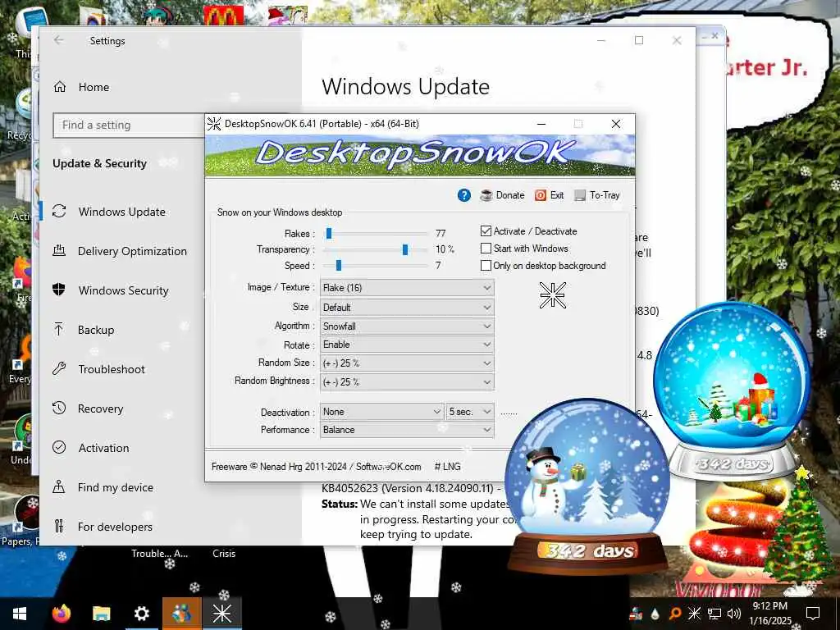Click the To-Tray icon
840x630 pixels.
(x=580, y=195)
